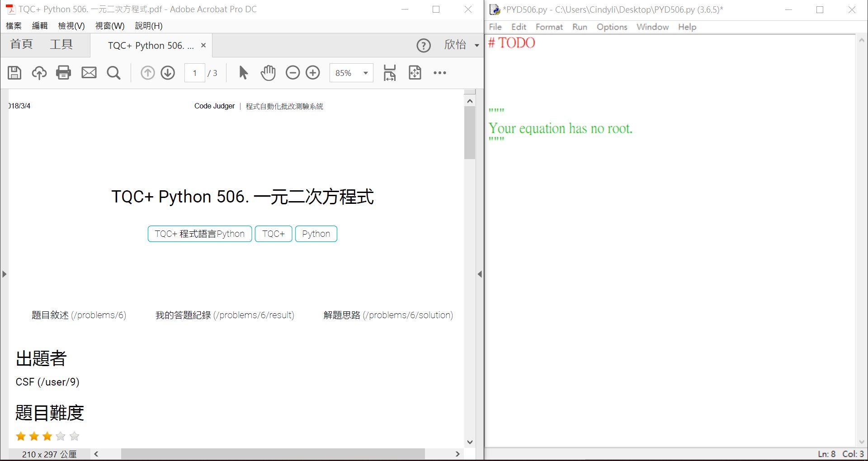Click the PDF scroll up arrow
Screen dimensions: 868x461
click(x=470, y=101)
